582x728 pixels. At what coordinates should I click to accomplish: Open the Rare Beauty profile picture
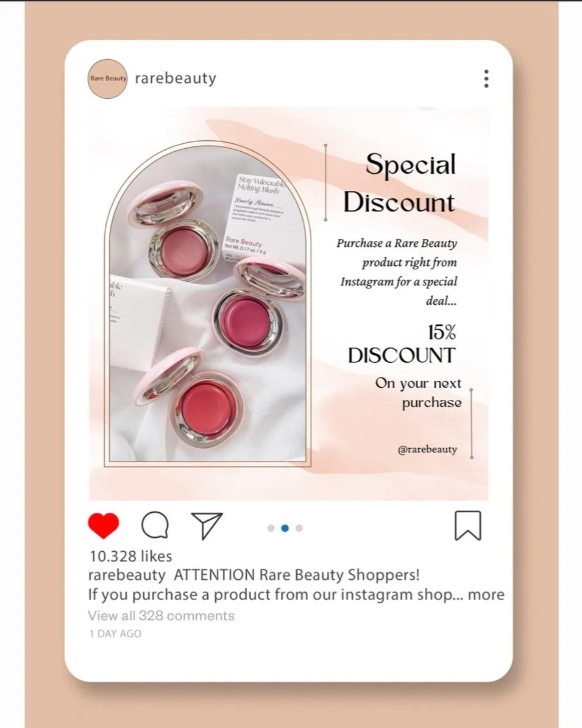[x=108, y=79]
